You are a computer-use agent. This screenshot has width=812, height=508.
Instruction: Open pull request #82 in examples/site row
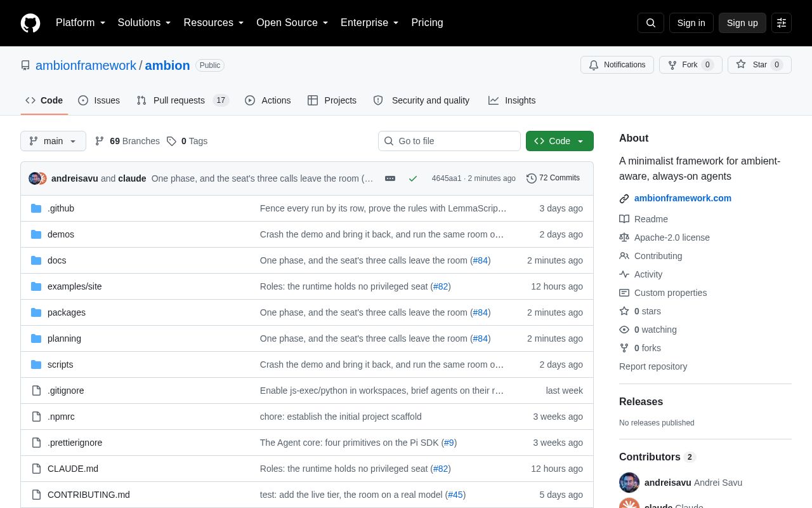point(441,286)
